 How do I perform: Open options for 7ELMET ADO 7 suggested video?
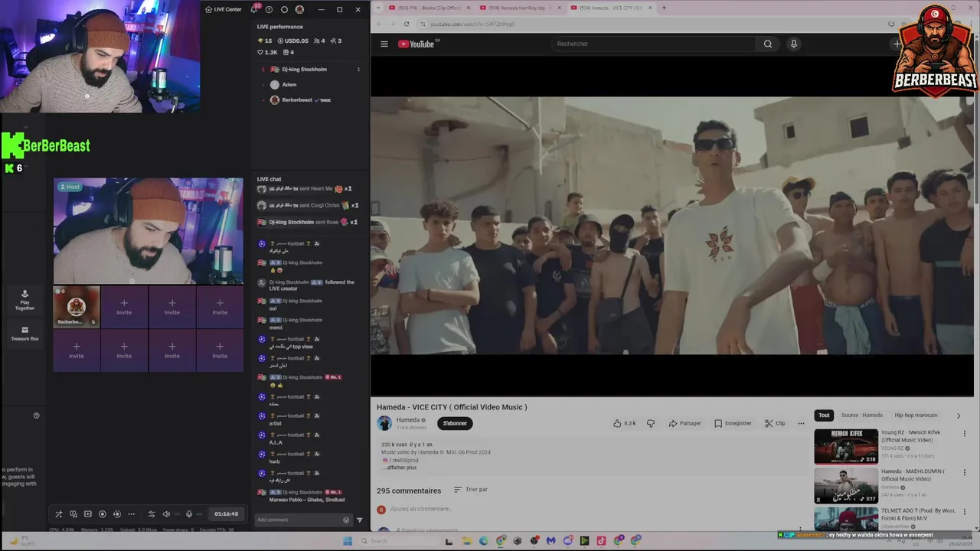(964, 511)
